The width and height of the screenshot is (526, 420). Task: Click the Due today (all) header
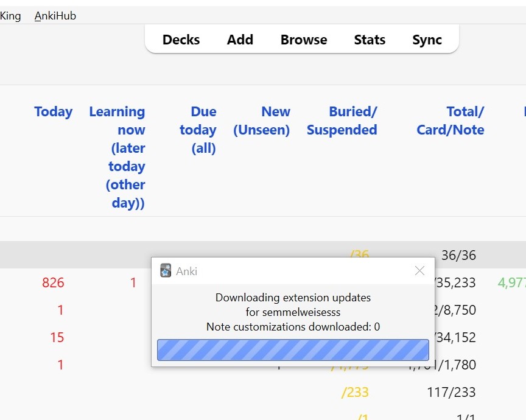click(203, 130)
